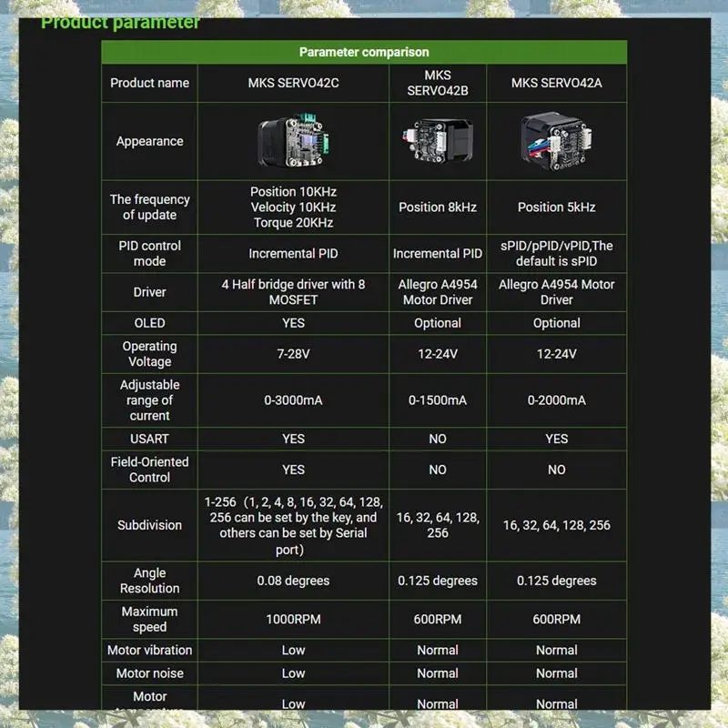Screen dimensions: 728x728
Task: Click the MKS SERVO42B product photo
Action: (x=438, y=141)
